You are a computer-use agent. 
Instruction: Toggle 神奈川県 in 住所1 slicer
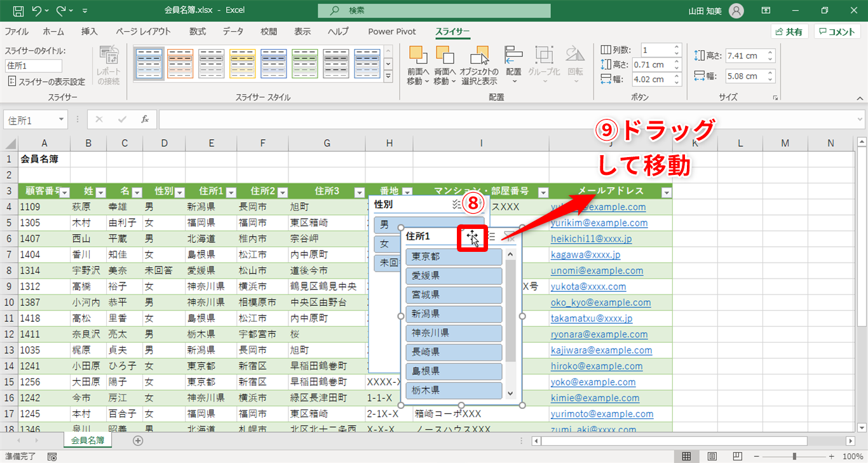pyautogui.click(x=454, y=333)
